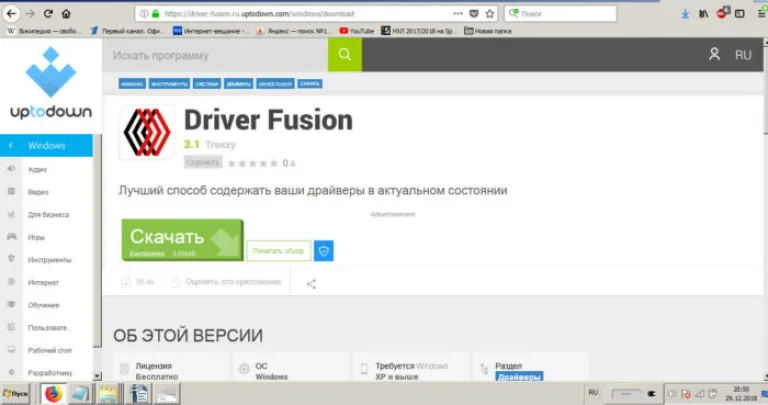Show site information via the info icon
768x405 pixels.
144,14
